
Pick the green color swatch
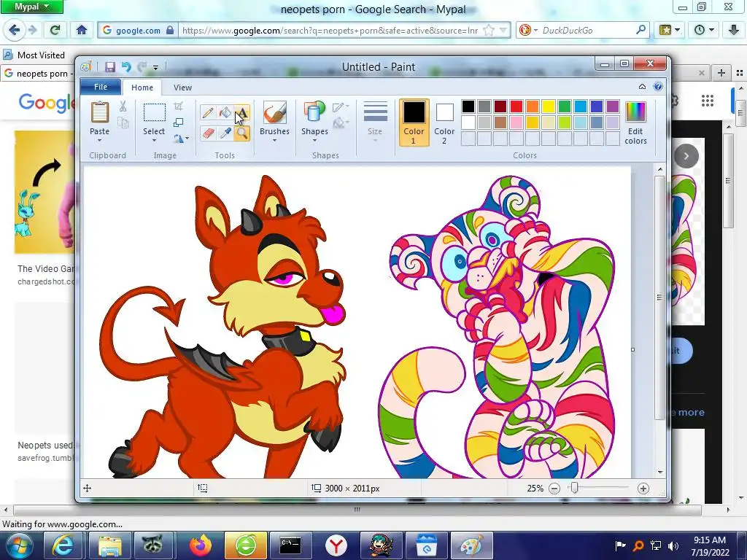[x=565, y=106]
